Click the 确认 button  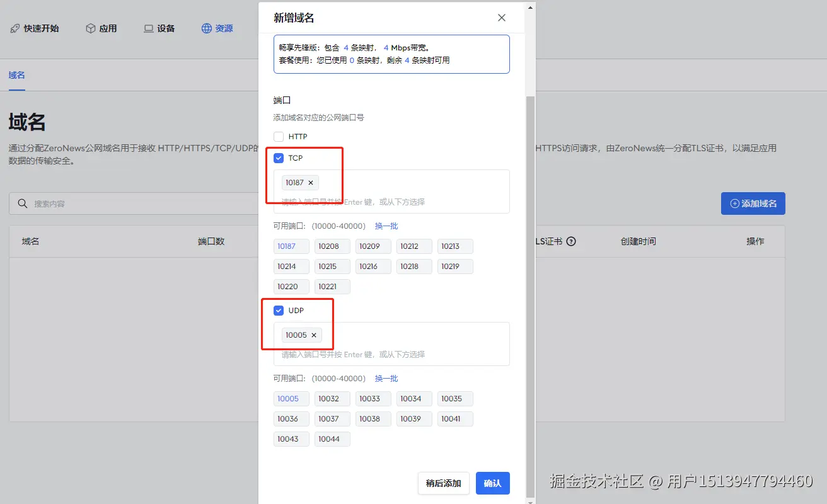tap(492, 483)
